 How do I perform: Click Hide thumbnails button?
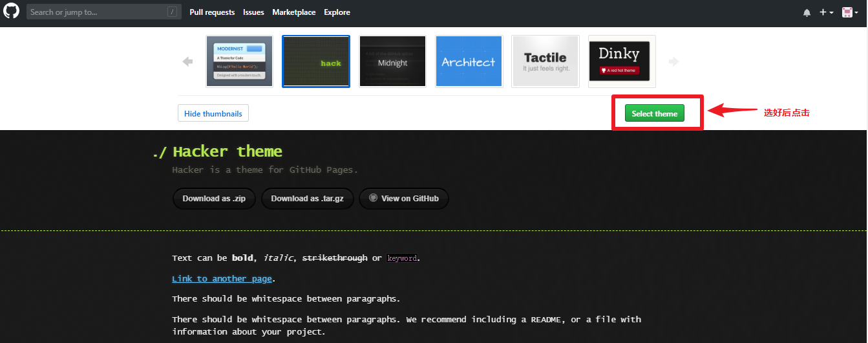213,113
